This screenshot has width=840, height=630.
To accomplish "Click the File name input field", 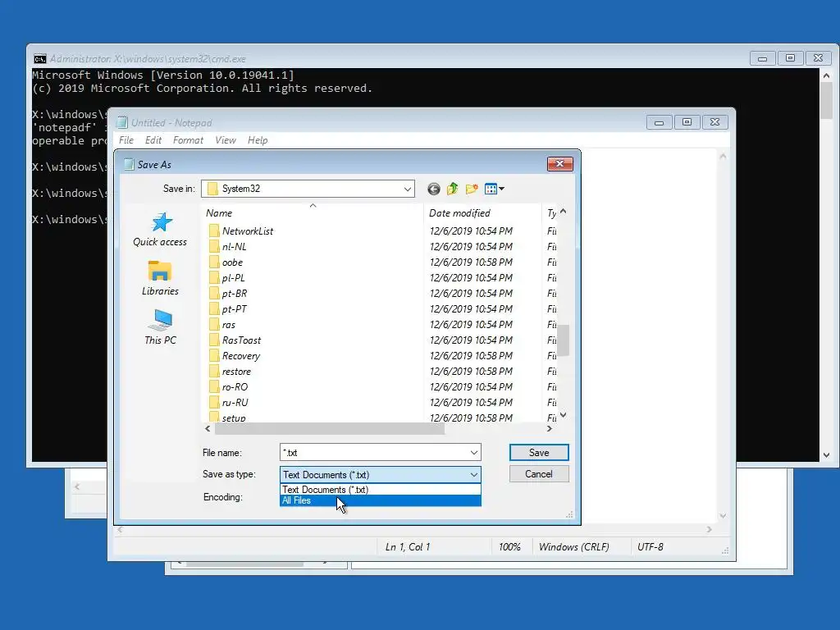I will tap(374, 453).
